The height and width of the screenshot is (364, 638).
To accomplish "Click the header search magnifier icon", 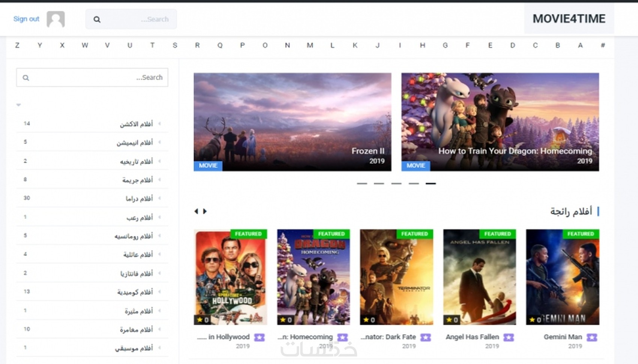I will tap(97, 19).
